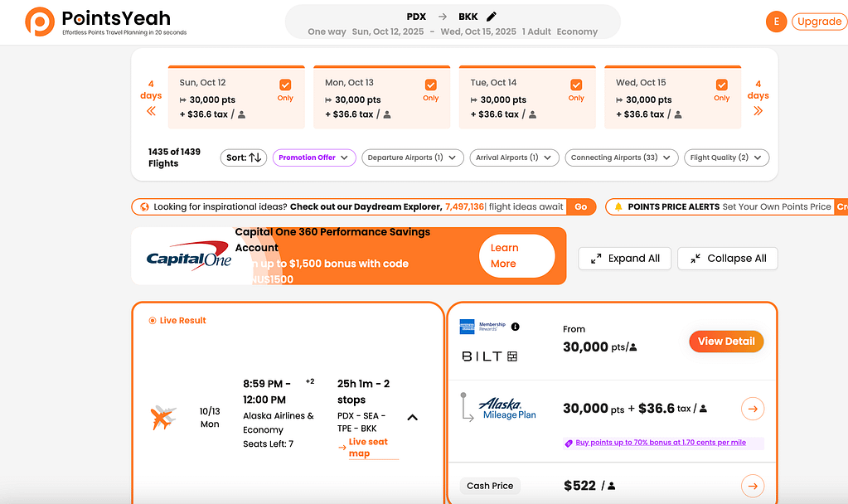Screen dimensions: 848x504
Task: Edit the PDX to BKK route with the pencil icon
Action: [492, 17]
